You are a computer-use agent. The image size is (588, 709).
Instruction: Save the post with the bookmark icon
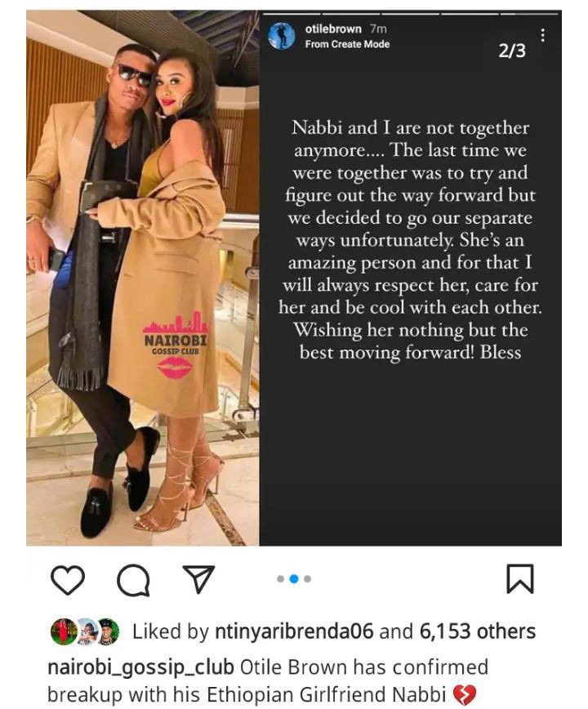519,578
